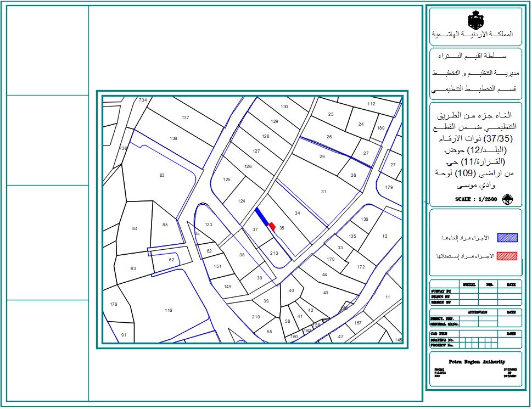
Task: Toggle the blue boundary around parcel 116
Action: [x=167, y=310]
